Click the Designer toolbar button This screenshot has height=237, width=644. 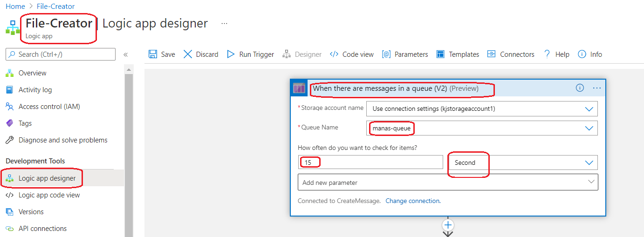(x=302, y=54)
